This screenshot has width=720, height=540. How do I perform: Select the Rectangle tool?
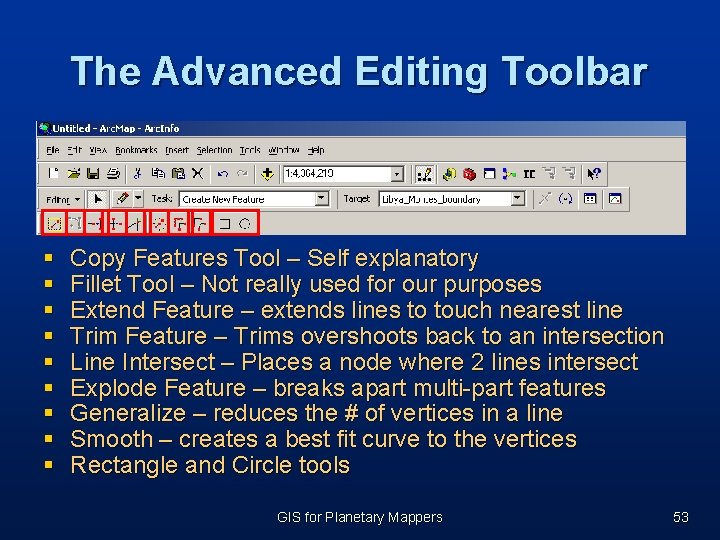click(x=224, y=224)
